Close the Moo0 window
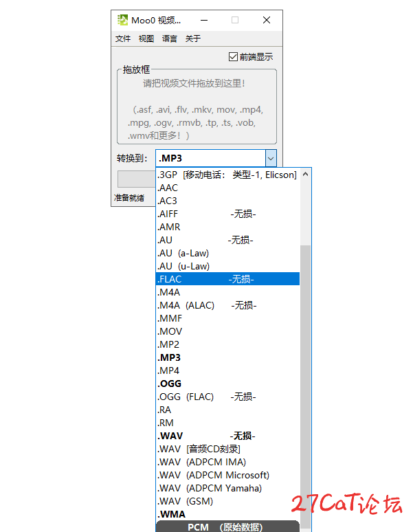 click(267, 21)
